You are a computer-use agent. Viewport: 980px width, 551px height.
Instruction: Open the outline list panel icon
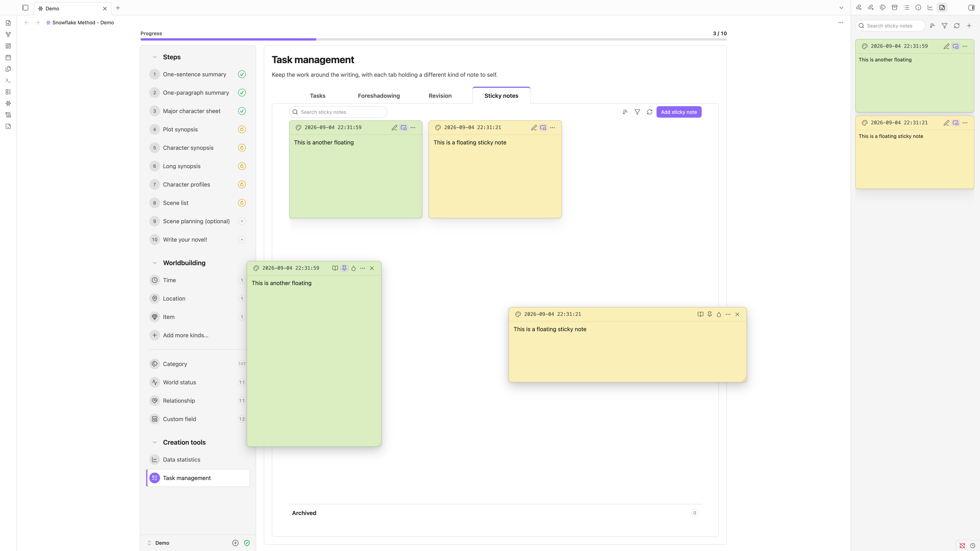[x=906, y=8]
